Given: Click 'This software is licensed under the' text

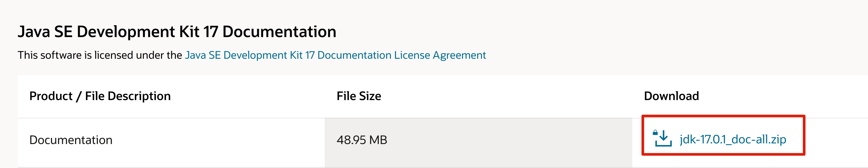Looking at the screenshot, I should (x=100, y=55).
